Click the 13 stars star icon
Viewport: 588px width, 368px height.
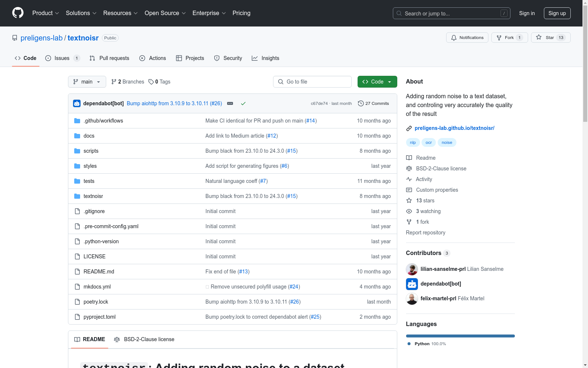409,201
